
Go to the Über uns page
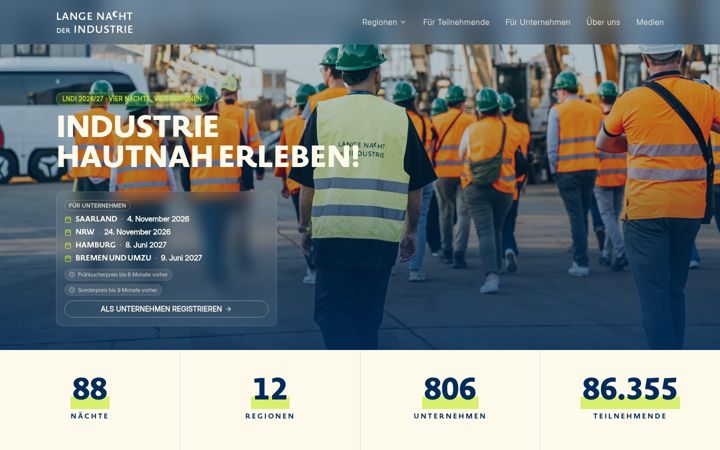[x=603, y=22]
